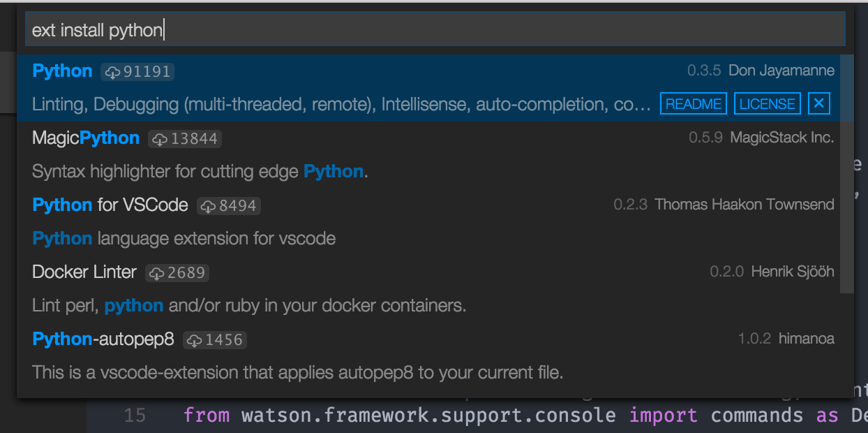The image size is (868, 433).
Task: Click the download cloud icon beside MagicPython
Action: click(x=160, y=139)
